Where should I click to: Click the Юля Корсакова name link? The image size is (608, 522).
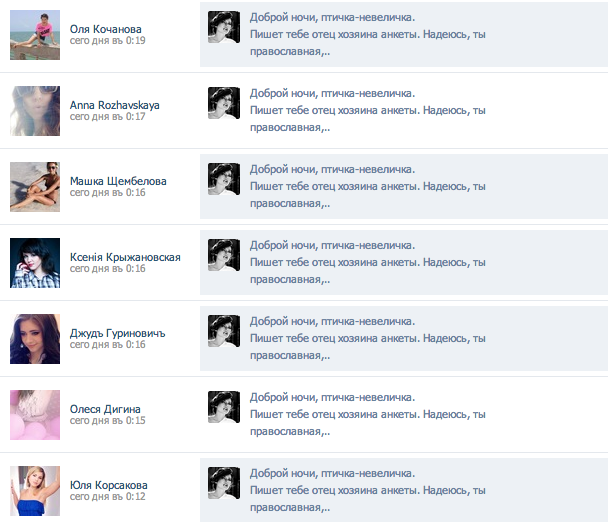109,485
